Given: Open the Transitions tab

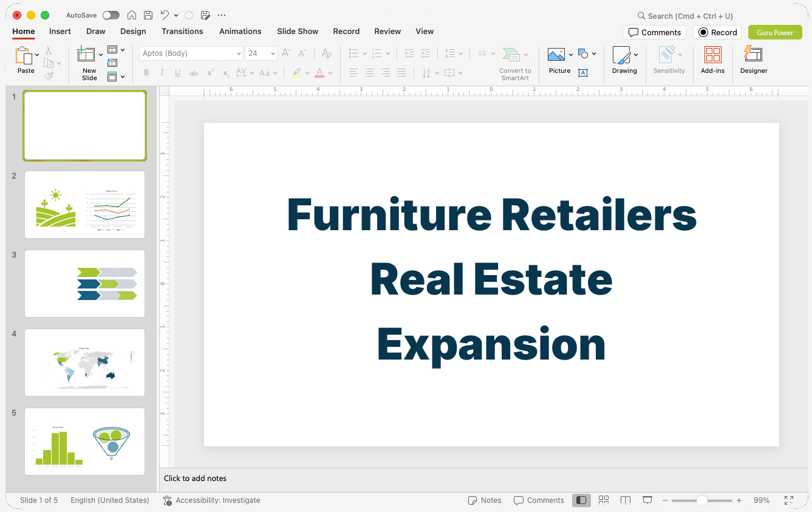Looking at the screenshot, I should coord(182,31).
